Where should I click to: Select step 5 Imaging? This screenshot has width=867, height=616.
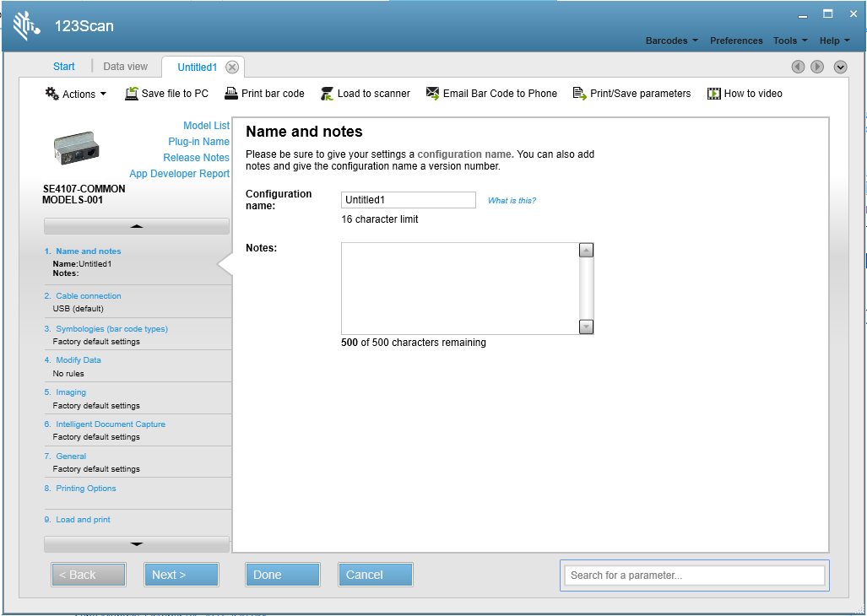[71, 392]
